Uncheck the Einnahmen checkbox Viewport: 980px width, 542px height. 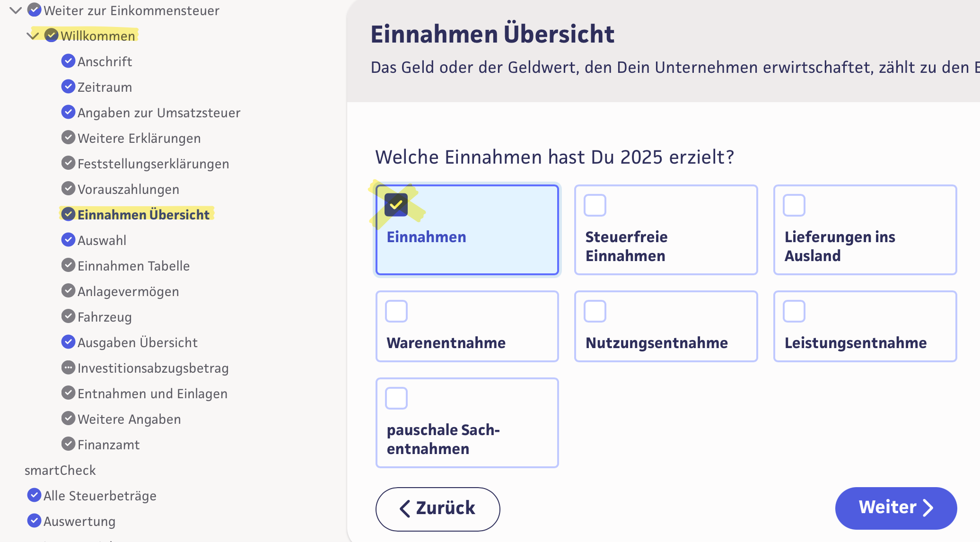pos(396,205)
